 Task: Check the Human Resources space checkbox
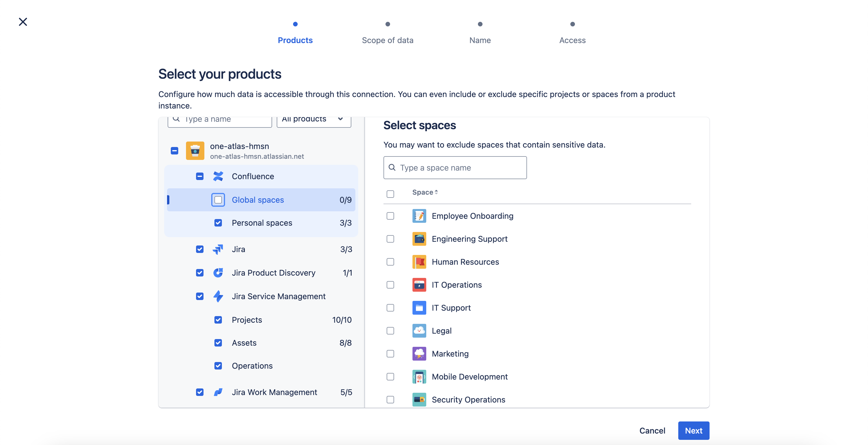tap(390, 262)
